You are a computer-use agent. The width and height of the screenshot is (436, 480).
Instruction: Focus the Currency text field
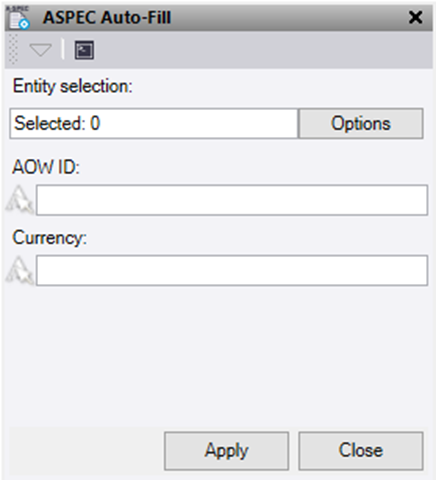pyautogui.click(x=232, y=270)
